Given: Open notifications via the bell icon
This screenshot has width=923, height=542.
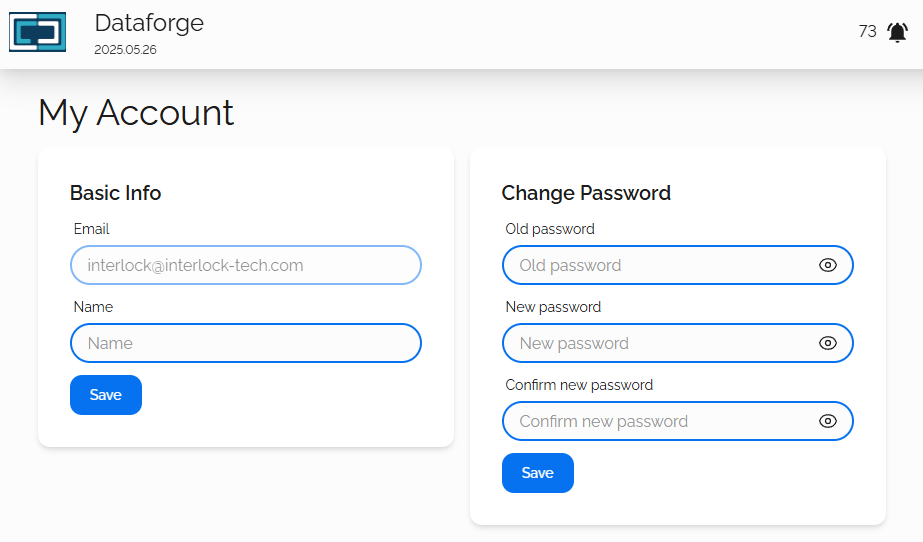Looking at the screenshot, I should tap(897, 32).
